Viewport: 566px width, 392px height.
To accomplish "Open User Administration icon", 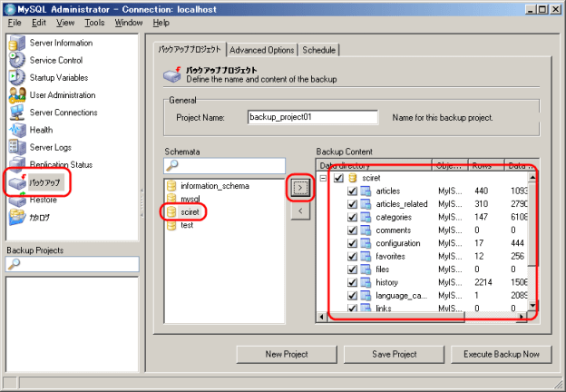I will coord(17,95).
